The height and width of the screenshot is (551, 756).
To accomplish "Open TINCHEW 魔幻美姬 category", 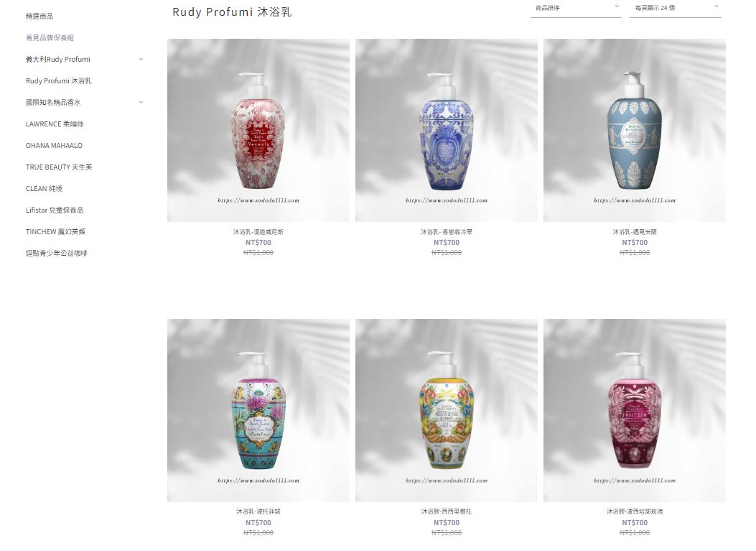I will (x=55, y=231).
